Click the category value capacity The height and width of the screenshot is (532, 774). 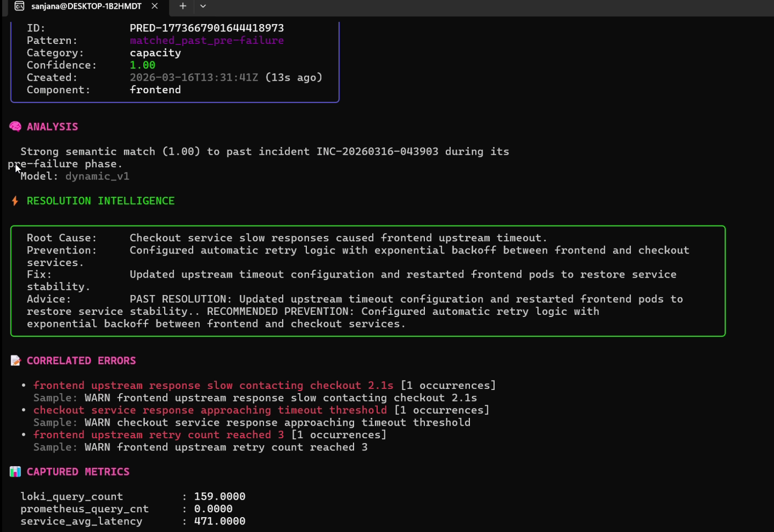tap(155, 53)
